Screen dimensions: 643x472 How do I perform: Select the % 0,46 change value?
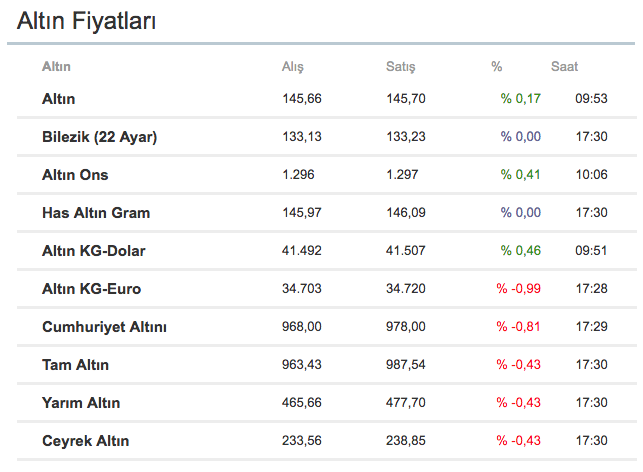(520, 251)
